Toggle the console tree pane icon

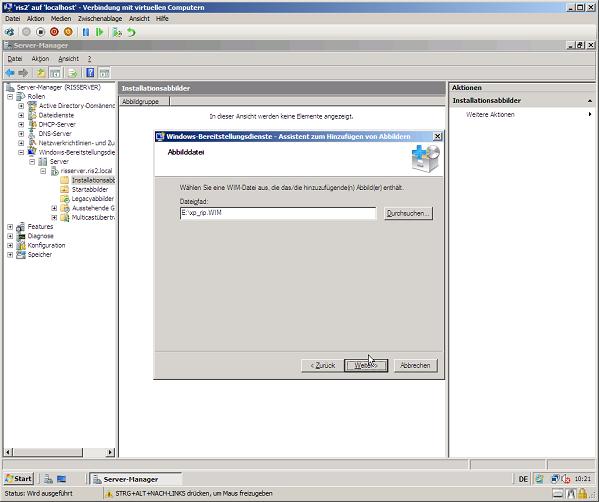tap(55, 73)
